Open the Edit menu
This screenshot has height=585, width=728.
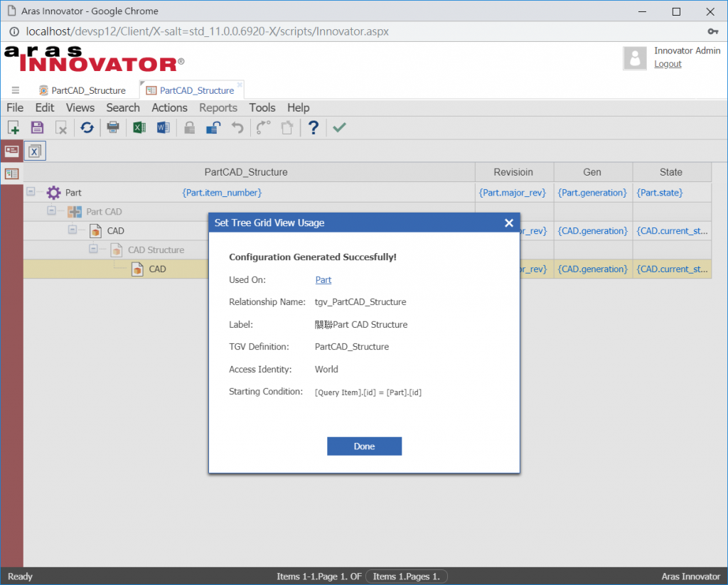click(45, 108)
